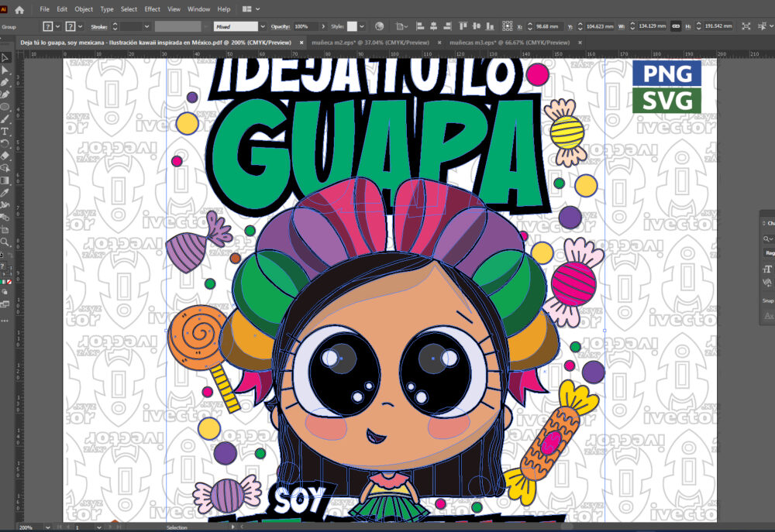Screen dimensions: 775x532
Task: Open the Fill color dropdown arrow
Action: [x=57, y=26]
